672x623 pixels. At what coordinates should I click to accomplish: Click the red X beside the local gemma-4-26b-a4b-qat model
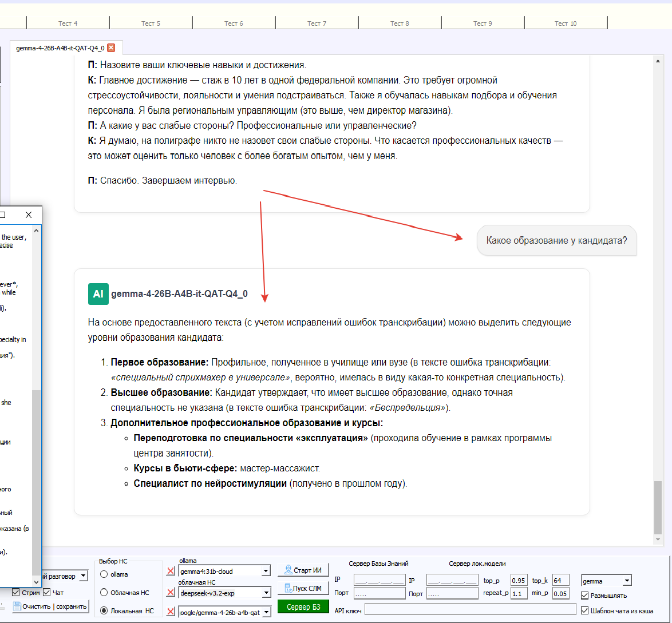point(171,612)
